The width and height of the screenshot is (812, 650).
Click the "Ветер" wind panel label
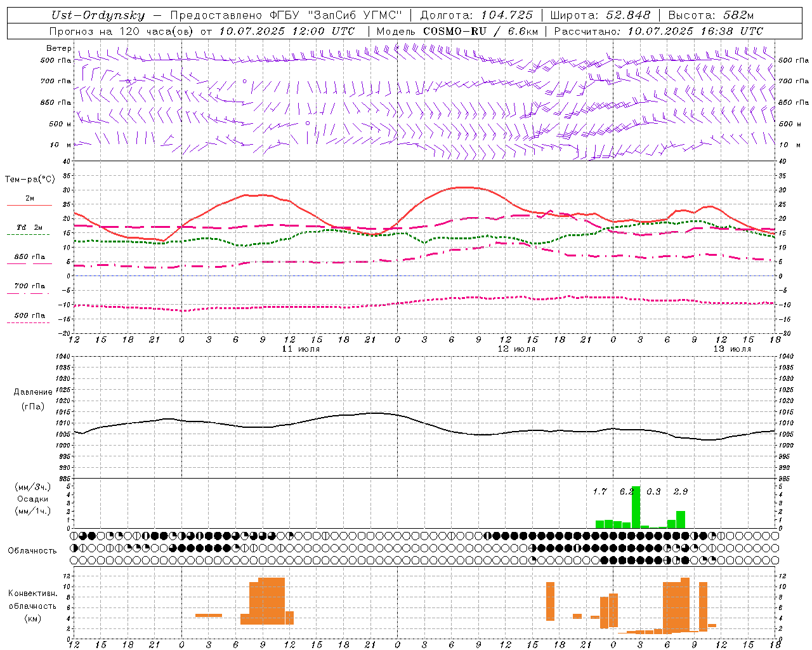[58, 48]
